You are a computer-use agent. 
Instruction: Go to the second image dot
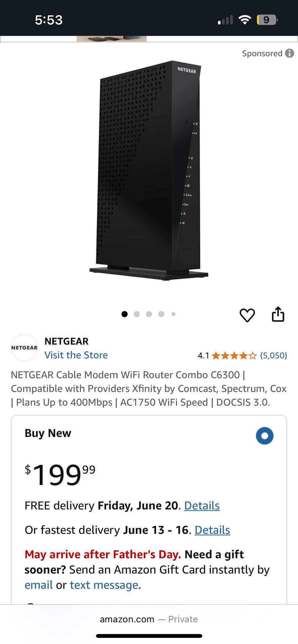pos(137,314)
